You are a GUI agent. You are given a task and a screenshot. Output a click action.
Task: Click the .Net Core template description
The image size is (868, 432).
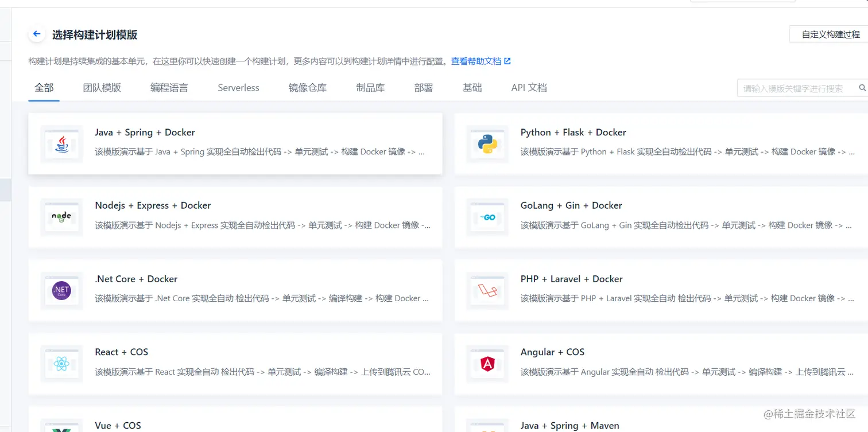tap(262, 298)
